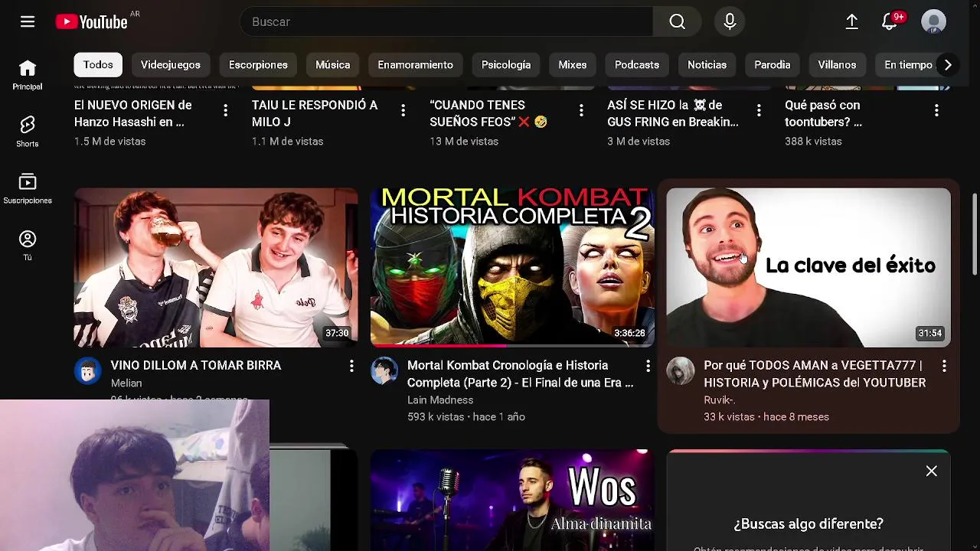Select the Villanos chip

tap(837, 65)
